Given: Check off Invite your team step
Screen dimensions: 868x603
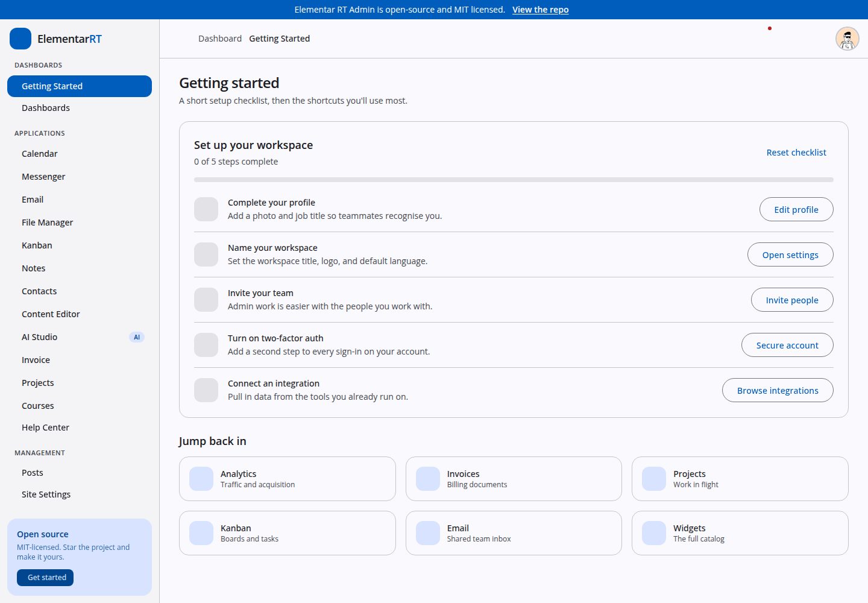Looking at the screenshot, I should (206, 300).
